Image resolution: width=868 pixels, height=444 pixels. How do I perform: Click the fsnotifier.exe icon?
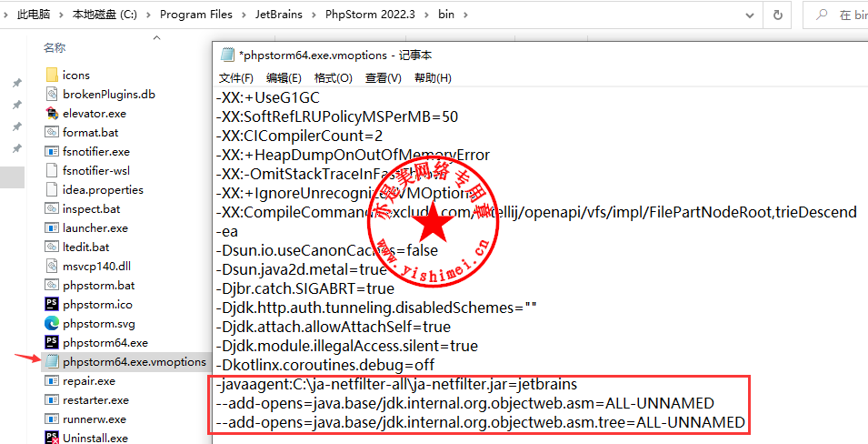(x=52, y=151)
